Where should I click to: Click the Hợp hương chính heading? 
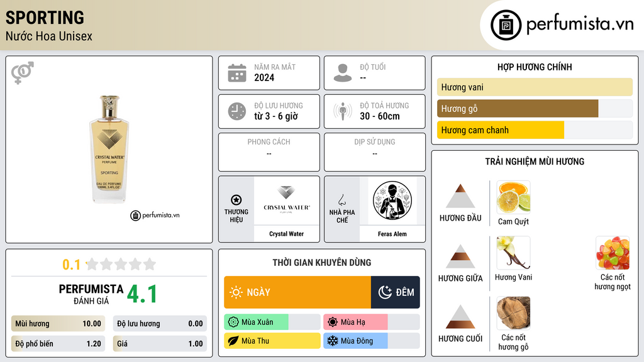click(x=535, y=67)
